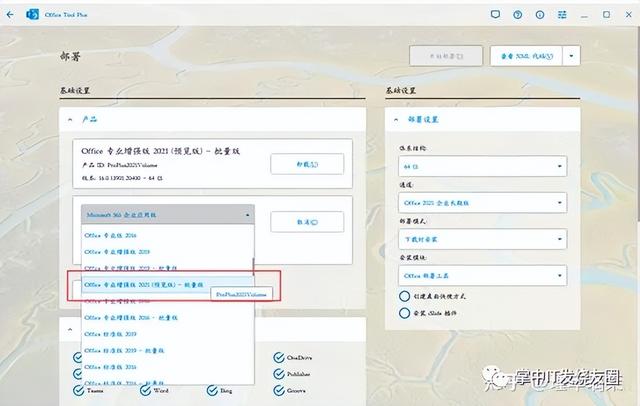Screen dimensions: 640x406
Task: Select Office 标准版 2019 without 批量版
Action: point(168,334)
